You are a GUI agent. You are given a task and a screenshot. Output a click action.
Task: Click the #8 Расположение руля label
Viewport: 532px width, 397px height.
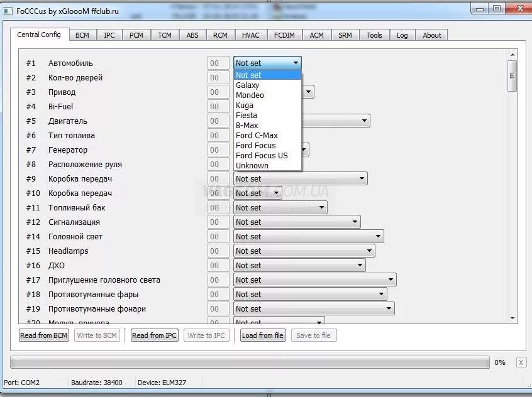85,165
